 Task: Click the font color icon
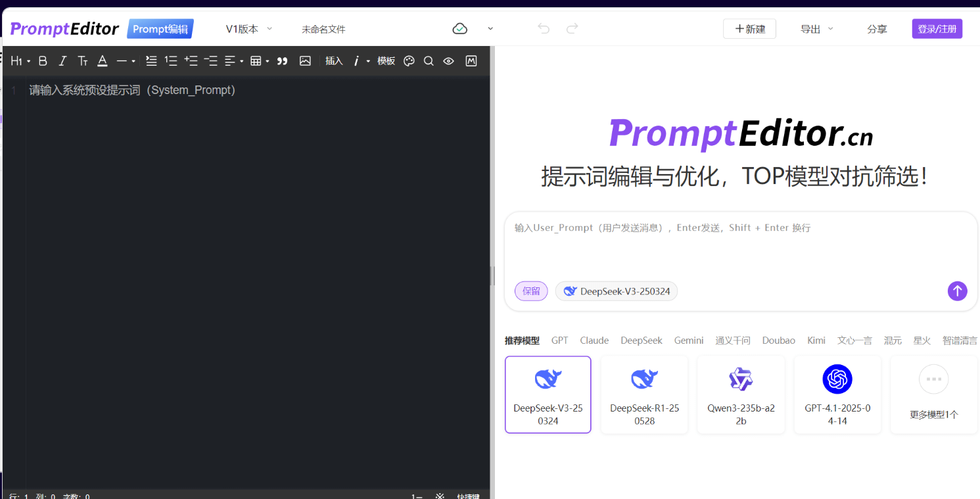[x=103, y=61]
